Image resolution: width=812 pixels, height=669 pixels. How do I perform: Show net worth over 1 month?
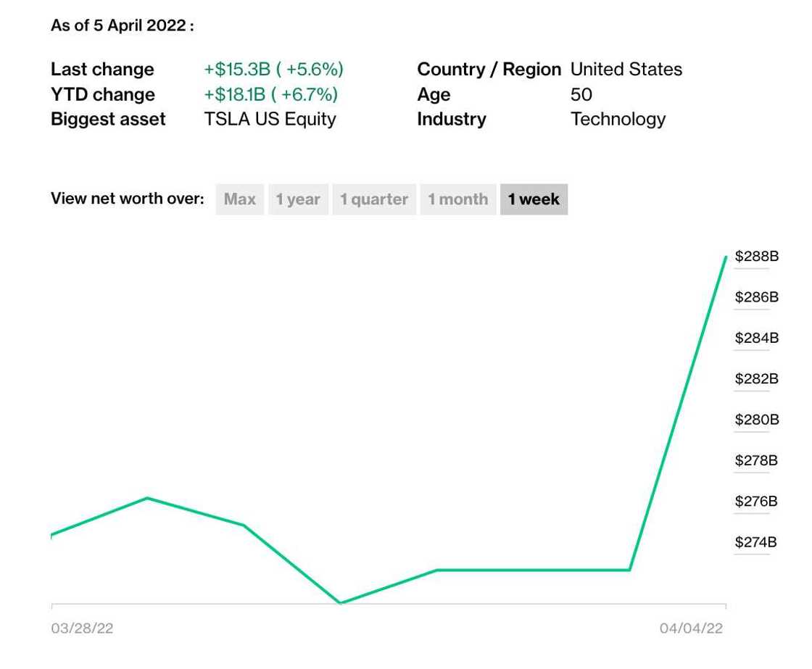pos(457,199)
